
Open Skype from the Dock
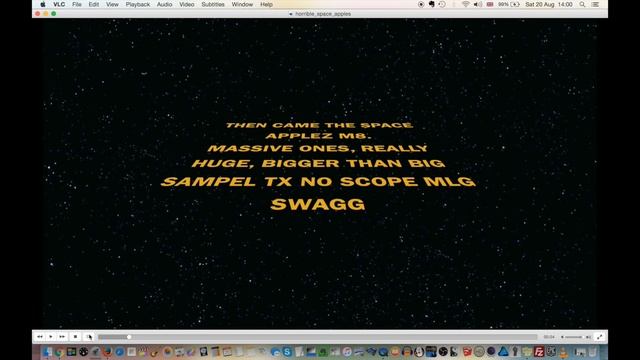[287, 352]
